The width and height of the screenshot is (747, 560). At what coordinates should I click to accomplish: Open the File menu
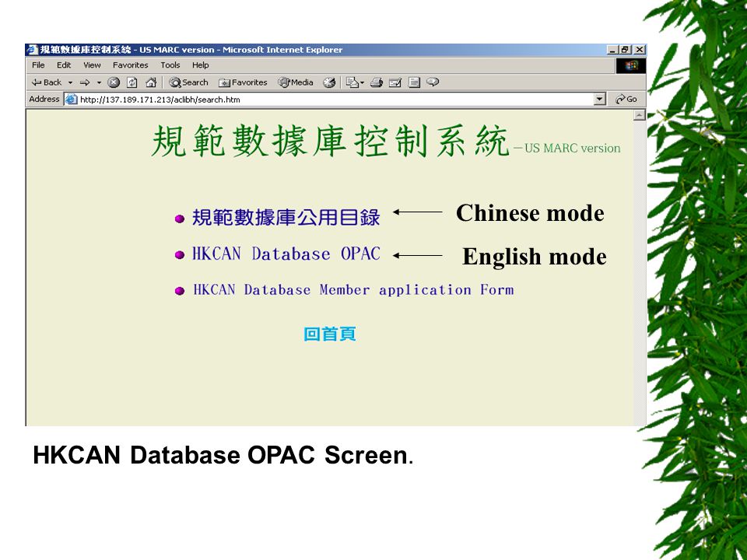point(38,65)
